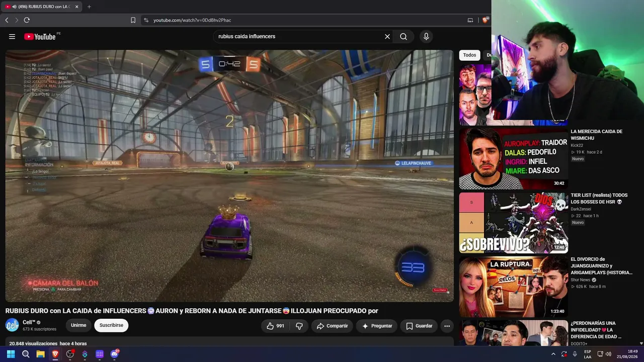
Task: Clear the search query with the X
Action: [387, 37]
